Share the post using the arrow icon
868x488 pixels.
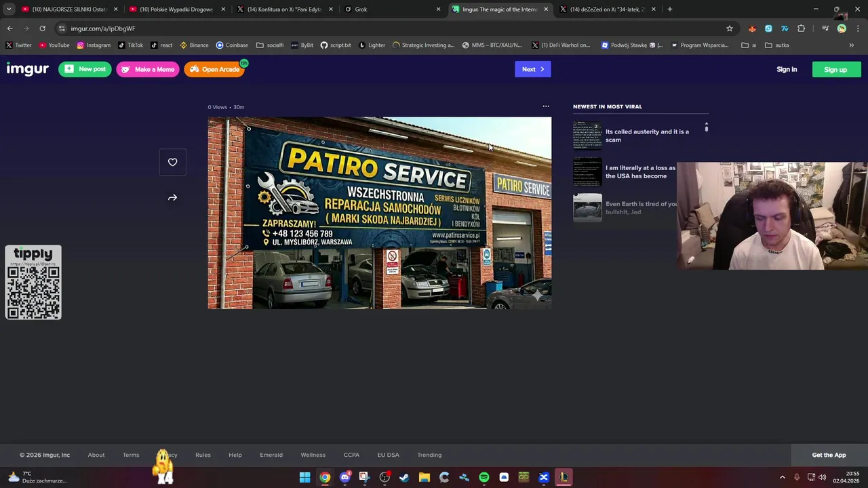point(172,198)
